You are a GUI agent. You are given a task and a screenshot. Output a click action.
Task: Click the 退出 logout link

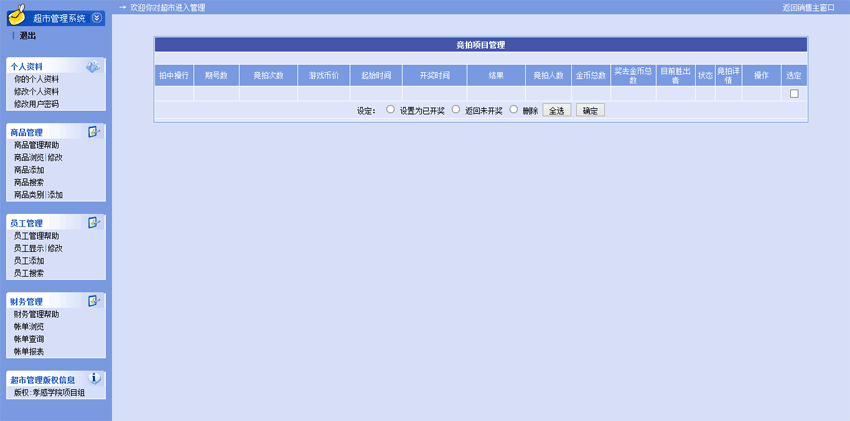pos(27,36)
